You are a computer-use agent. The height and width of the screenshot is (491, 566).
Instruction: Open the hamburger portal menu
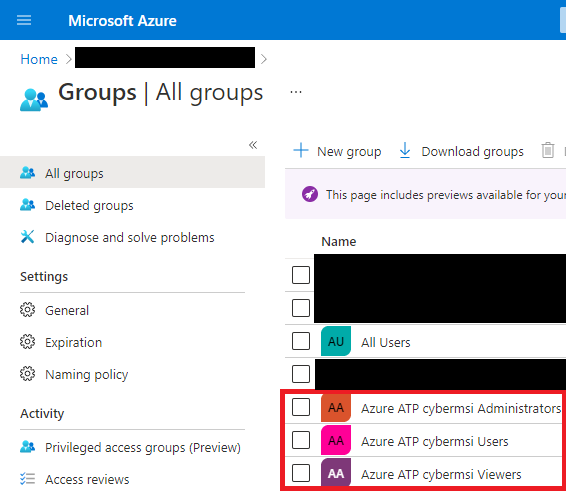(x=24, y=20)
